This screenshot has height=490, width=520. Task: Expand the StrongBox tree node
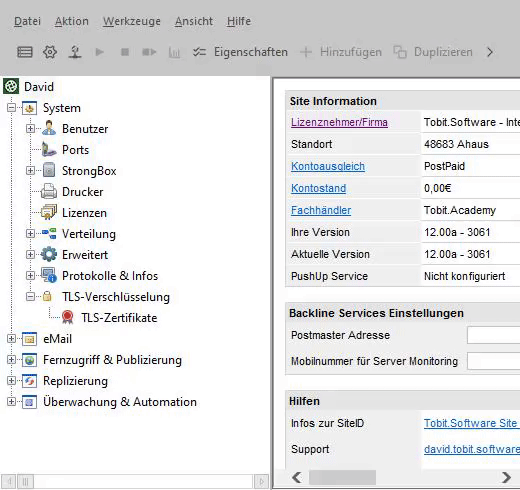click(30, 171)
